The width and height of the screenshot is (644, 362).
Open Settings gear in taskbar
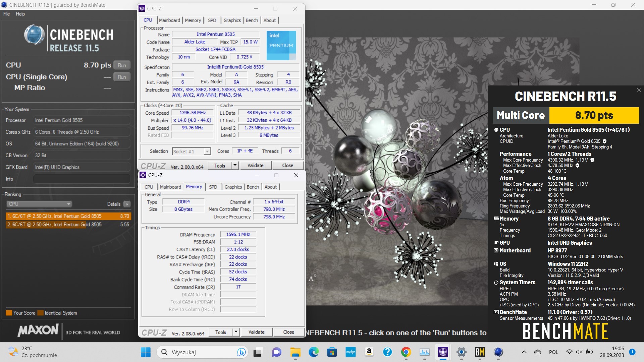(x=462, y=352)
